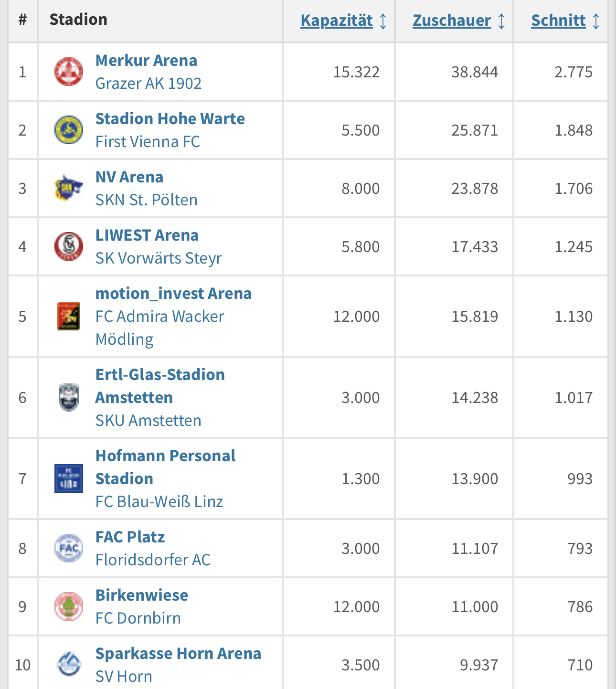Click the First Vienna FC club crest
The image size is (616, 689).
pos(69,130)
